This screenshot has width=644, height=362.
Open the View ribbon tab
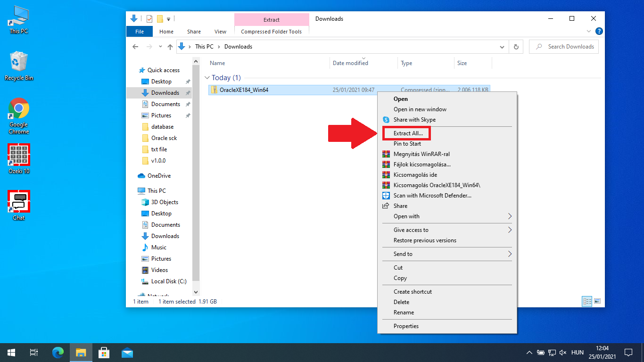tap(220, 32)
